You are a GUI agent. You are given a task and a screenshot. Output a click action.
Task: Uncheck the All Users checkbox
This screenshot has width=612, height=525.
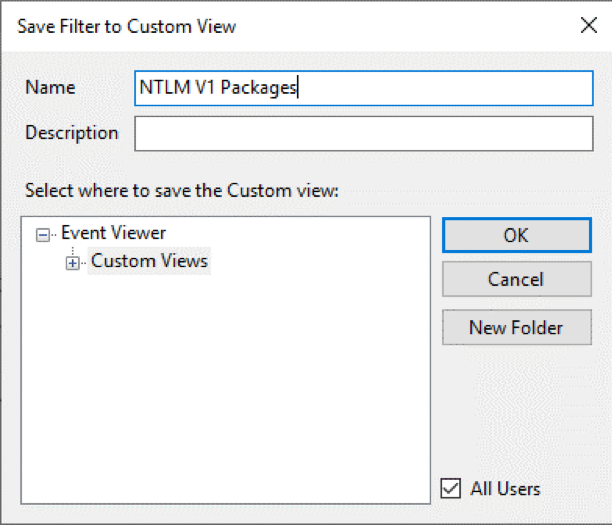point(450,488)
